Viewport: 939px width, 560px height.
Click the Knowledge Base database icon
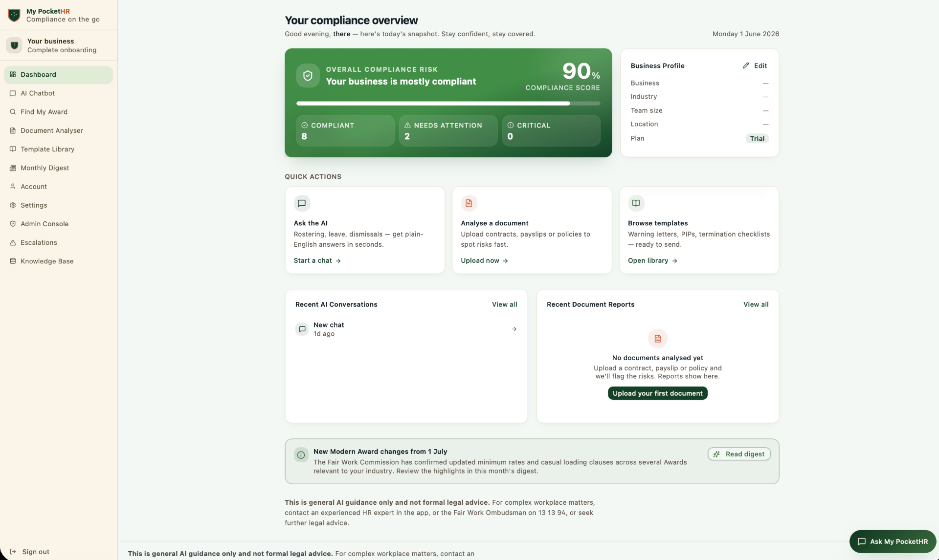pos(13,261)
